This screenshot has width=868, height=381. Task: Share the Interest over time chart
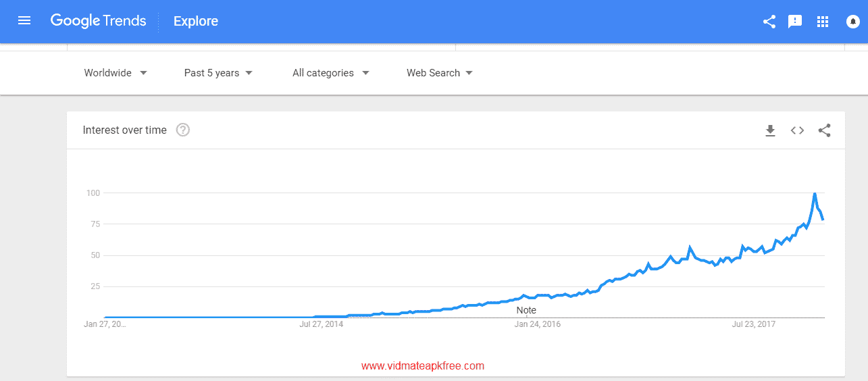824,130
